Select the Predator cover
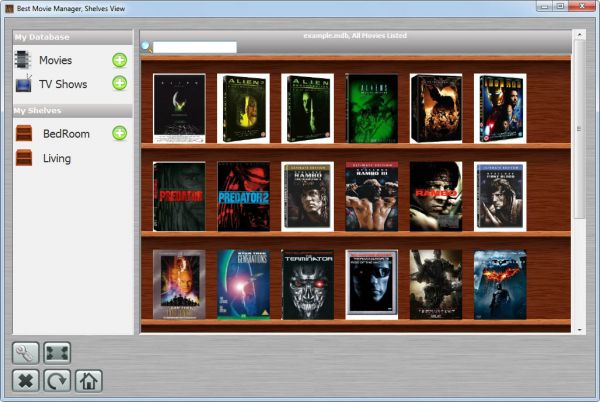The image size is (600, 402). click(179, 197)
